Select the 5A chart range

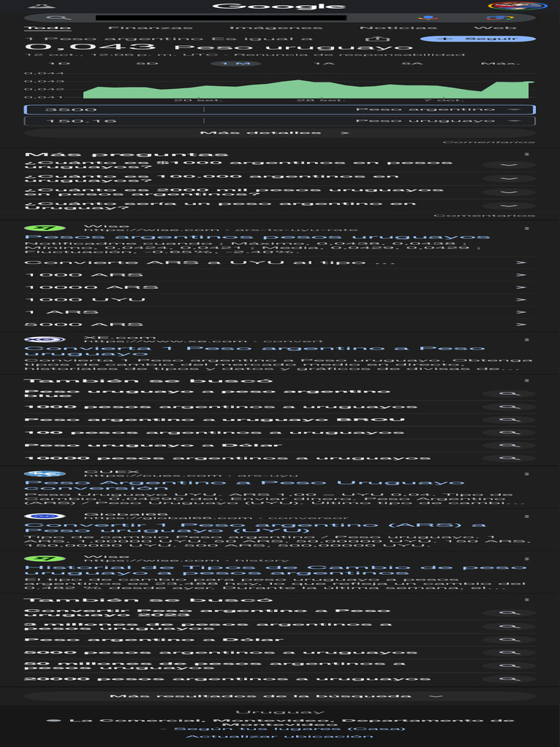coord(412,63)
